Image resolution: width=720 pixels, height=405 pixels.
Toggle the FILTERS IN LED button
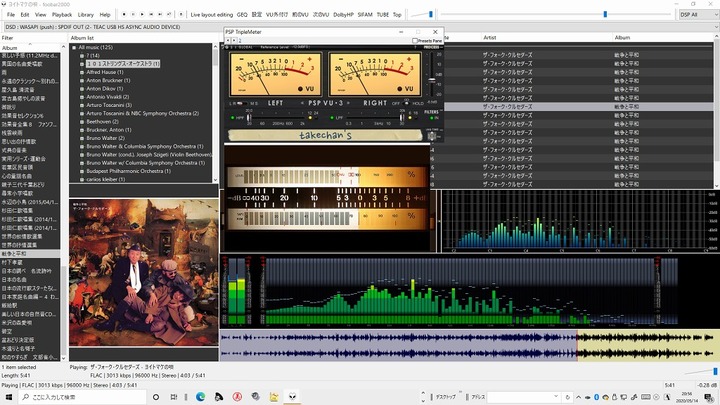432,118
